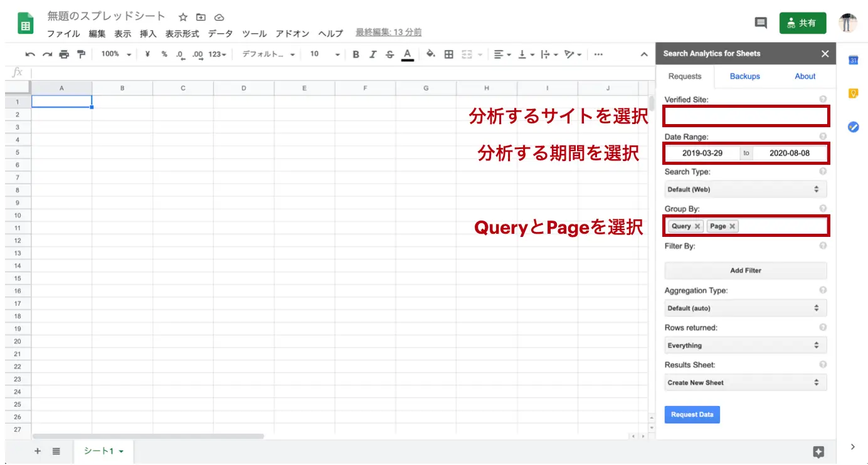Screen dimensions: 868x465
Task: Open the text color picker
Action: 408,55
